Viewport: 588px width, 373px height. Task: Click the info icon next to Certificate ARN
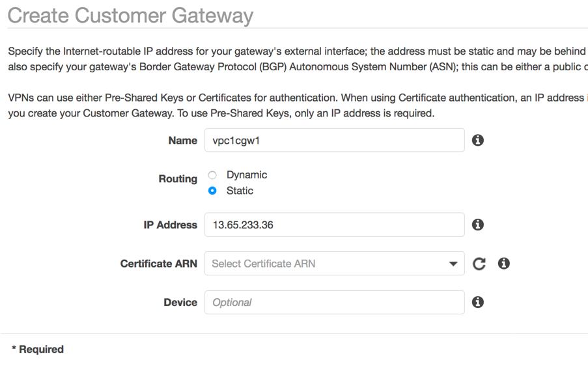[x=503, y=263]
